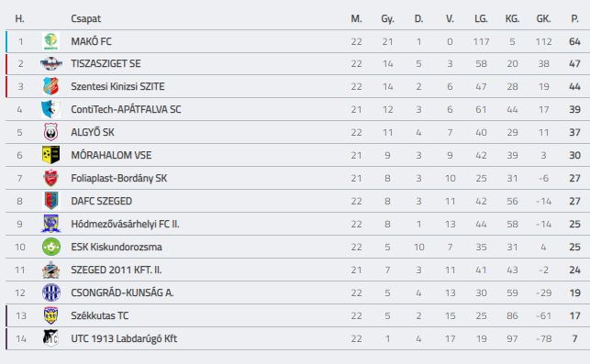Click the UTC 1913 Labdarúgó Kft logo

point(50,338)
